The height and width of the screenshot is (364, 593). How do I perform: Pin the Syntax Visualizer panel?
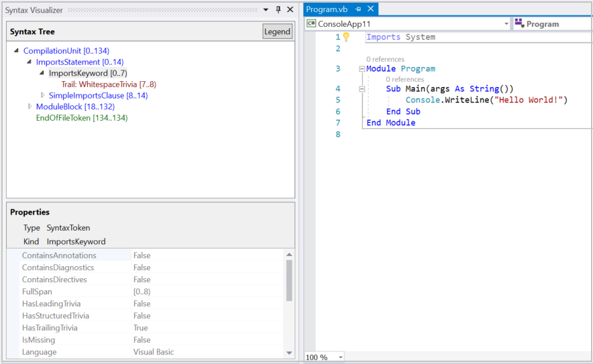278,9
